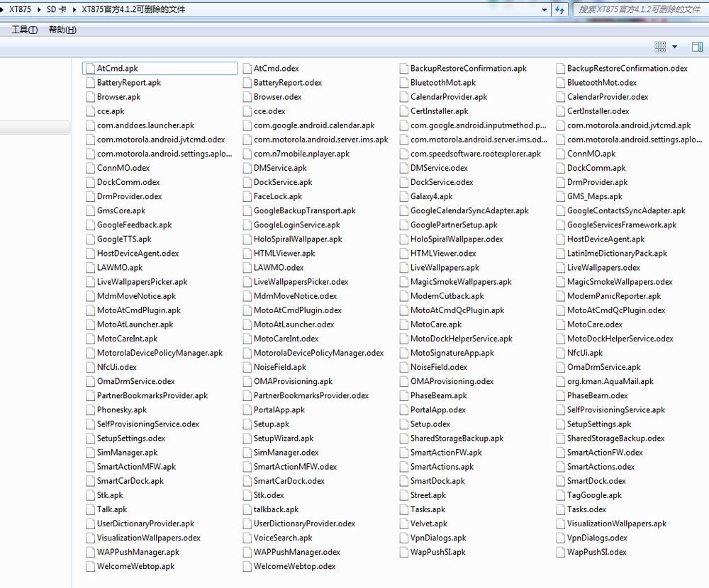Toggle the preview pane icon
This screenshot has width=709, height=588.
[x=697, y=47]
